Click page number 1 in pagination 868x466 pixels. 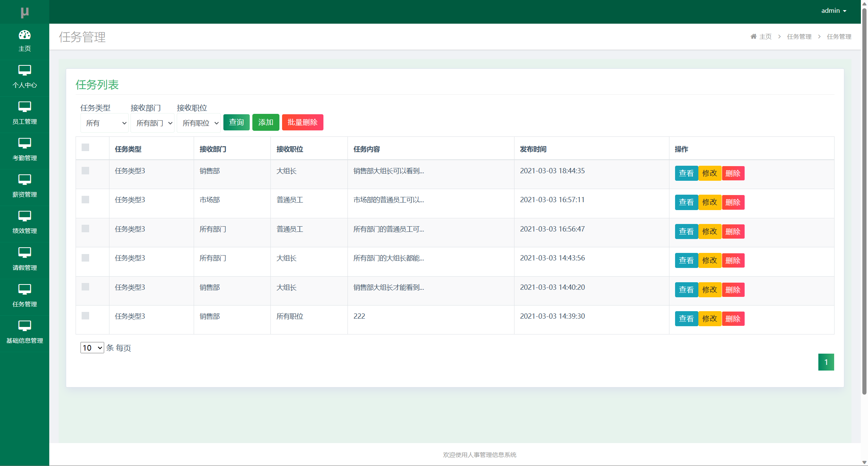[x=826, y=362]
